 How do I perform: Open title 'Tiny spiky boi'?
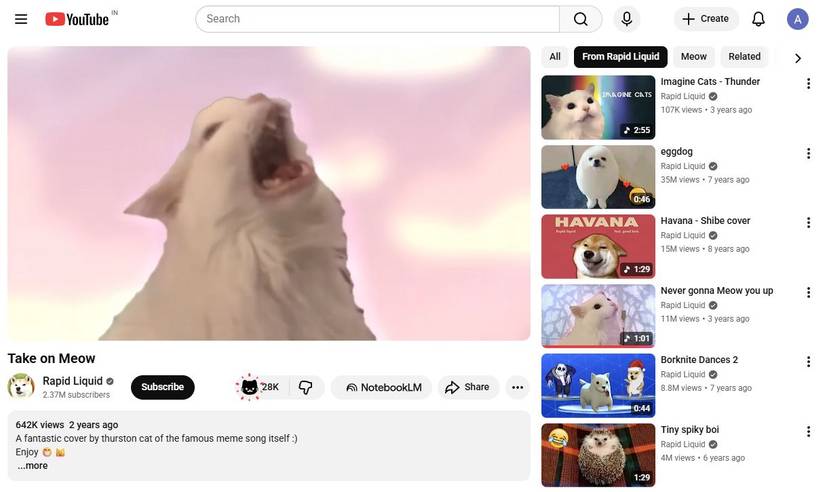(690, 430)
